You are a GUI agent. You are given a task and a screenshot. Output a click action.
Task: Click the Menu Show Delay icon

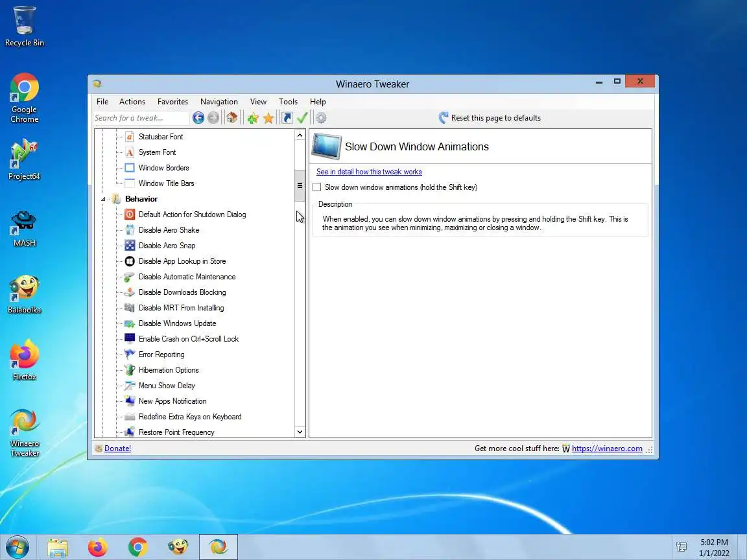(x=130, y=386)
